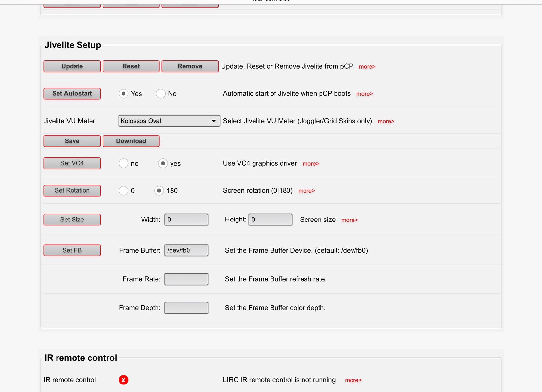Click the Set VC4 button
This screenshot has height=392, width=542.
click(x=72, y=163)
